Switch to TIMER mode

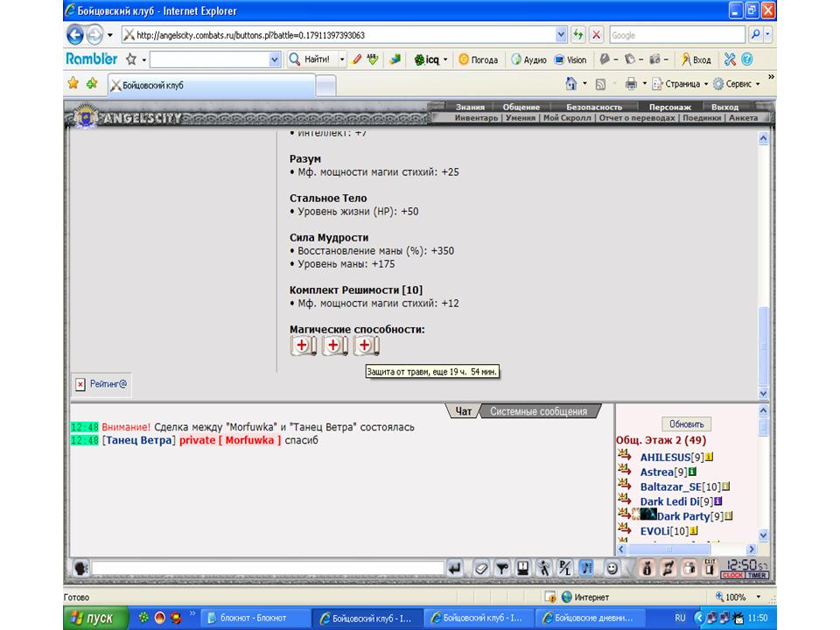(x=757, y=576)
